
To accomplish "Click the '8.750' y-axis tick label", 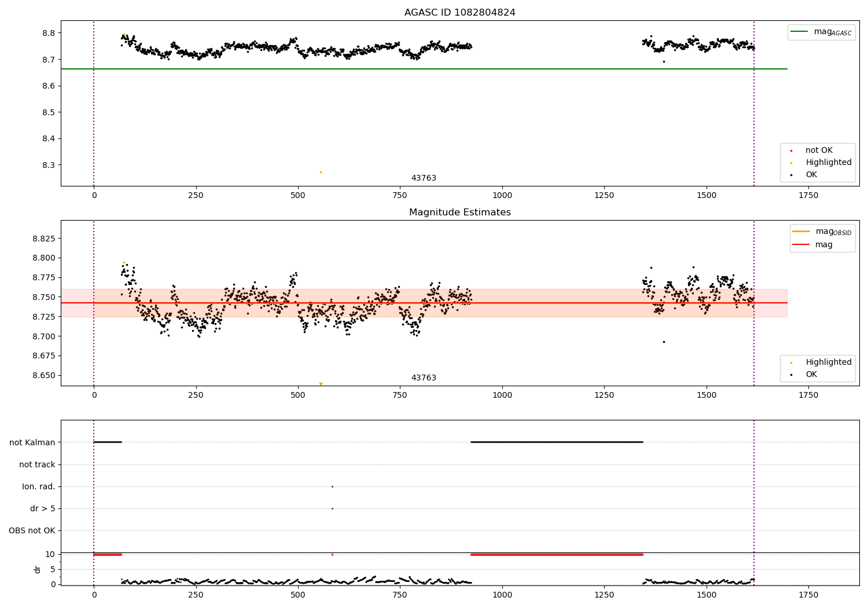I will click(43, 297).
